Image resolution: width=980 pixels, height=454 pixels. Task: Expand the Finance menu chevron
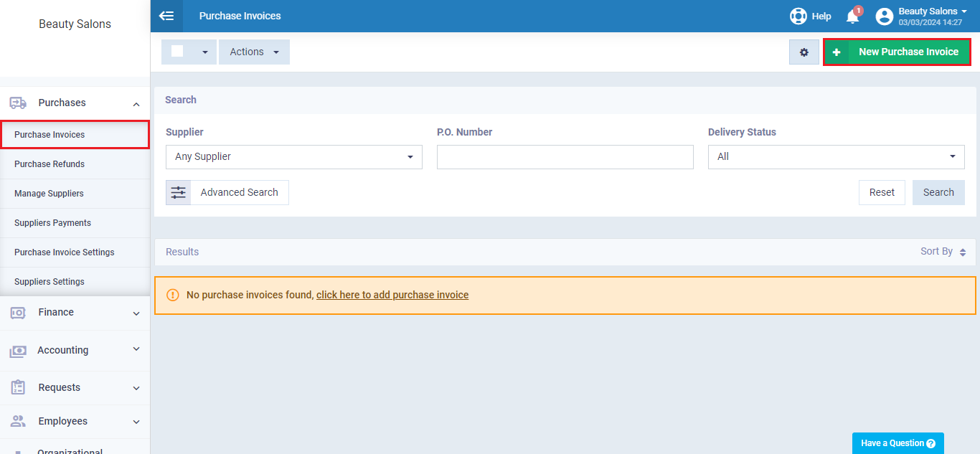tap(136, 313)
